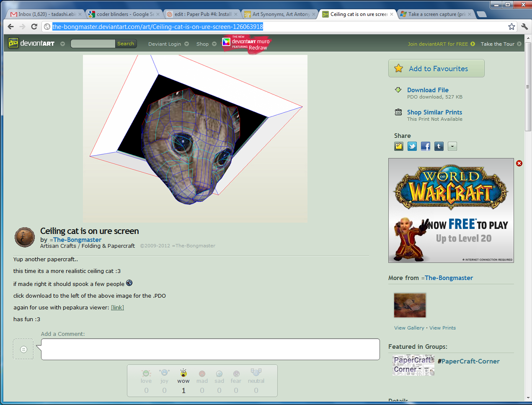Click the page vertical scrollbar thumb

click(528, 86)
